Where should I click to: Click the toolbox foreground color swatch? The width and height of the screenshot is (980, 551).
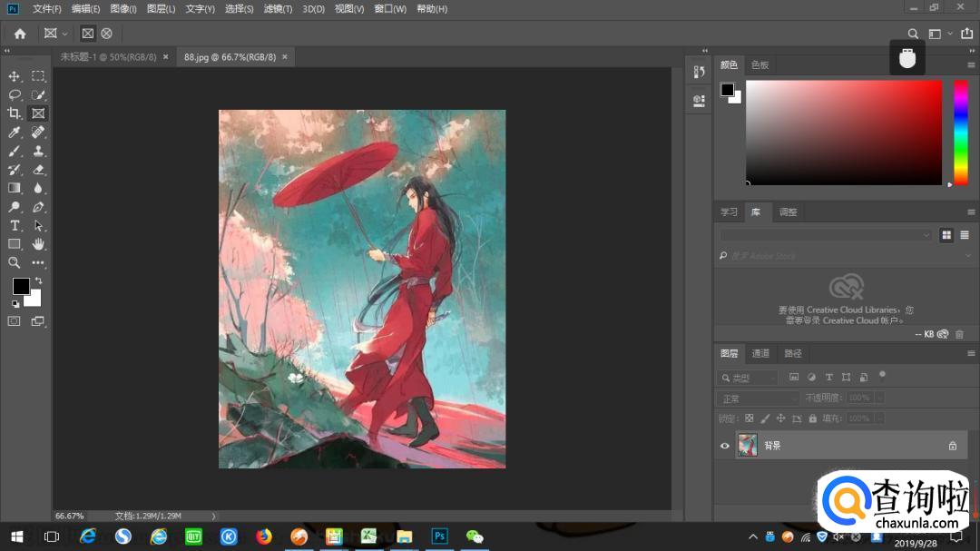(x=20, y=286)
